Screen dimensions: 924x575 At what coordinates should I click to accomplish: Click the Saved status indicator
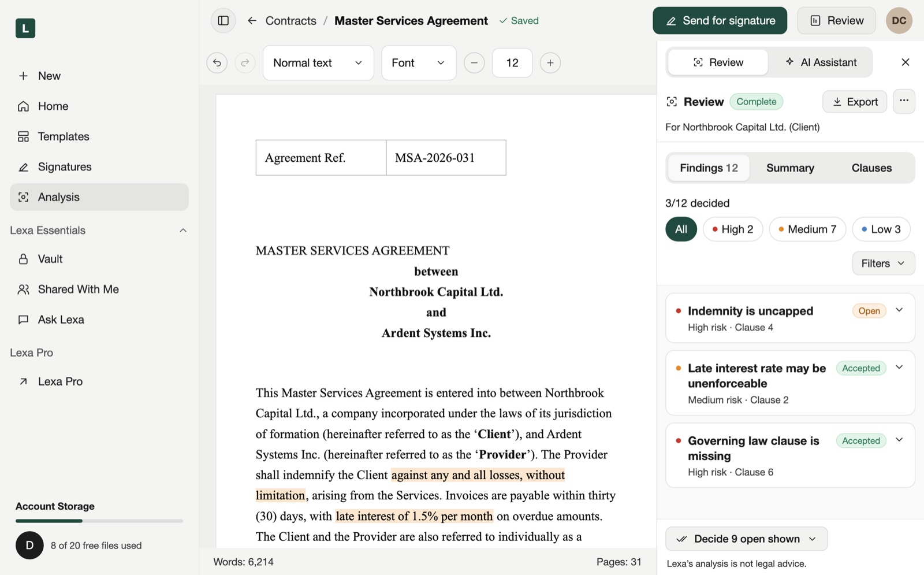tap(519, 21)
